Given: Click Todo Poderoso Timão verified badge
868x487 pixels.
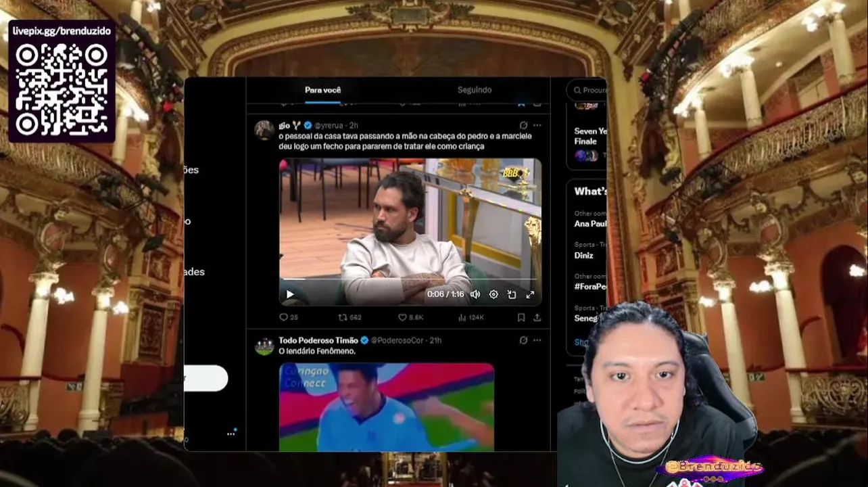Looking at the screenshot, I should pyautogui.click(x=364, y=340).
